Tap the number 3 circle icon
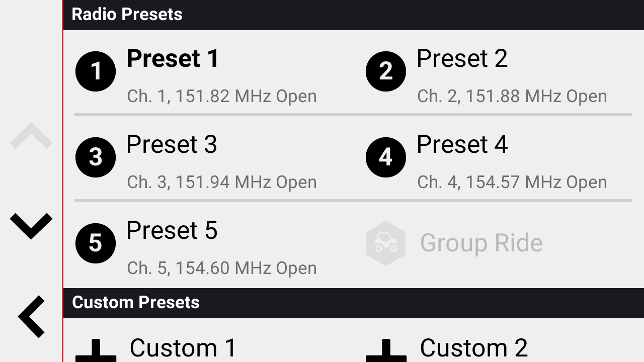 96,157
